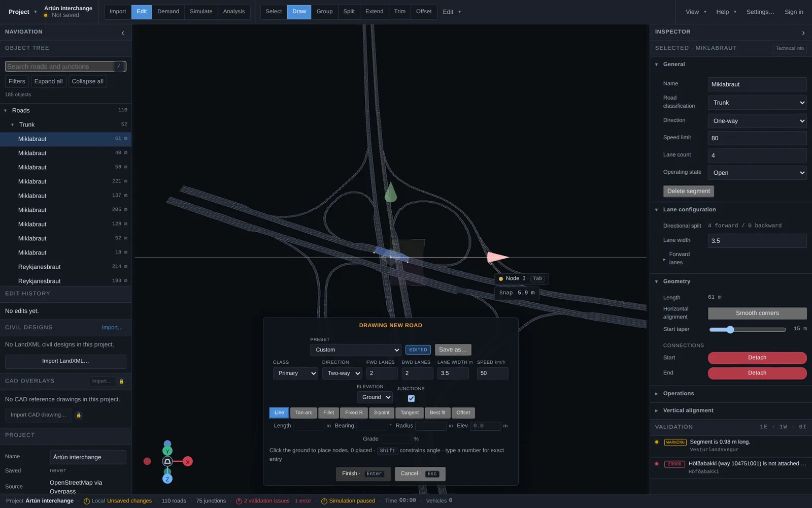Open the Preset Custom dropdown

[356, 350]
